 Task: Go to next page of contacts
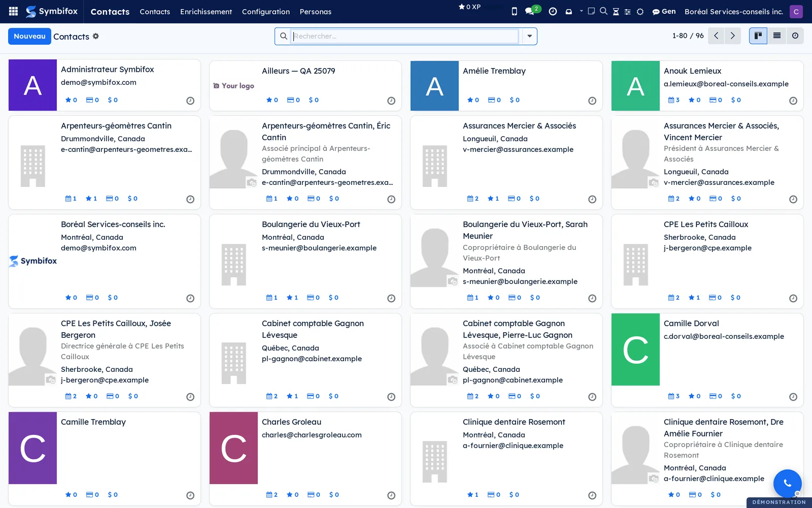coord(732,36)
